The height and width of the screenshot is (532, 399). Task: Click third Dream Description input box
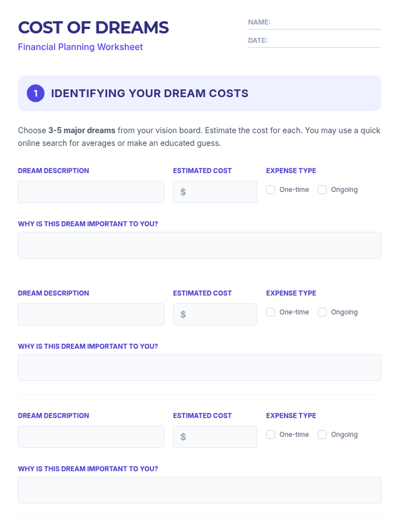[91, 437]
